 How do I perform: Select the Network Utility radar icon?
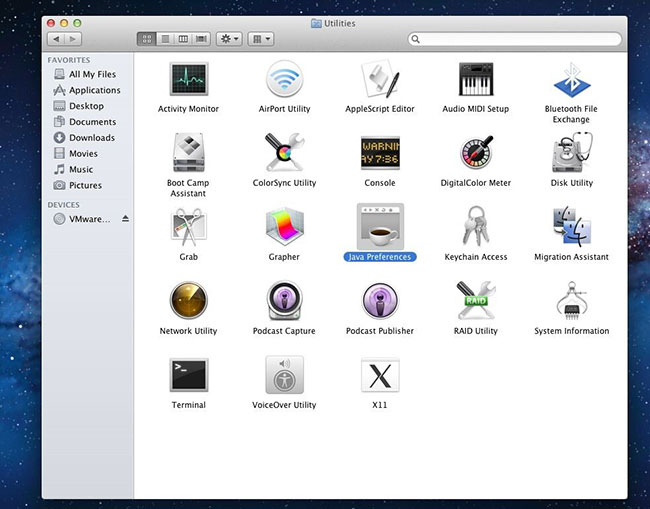pyautogui.click(x=189, y=300)
